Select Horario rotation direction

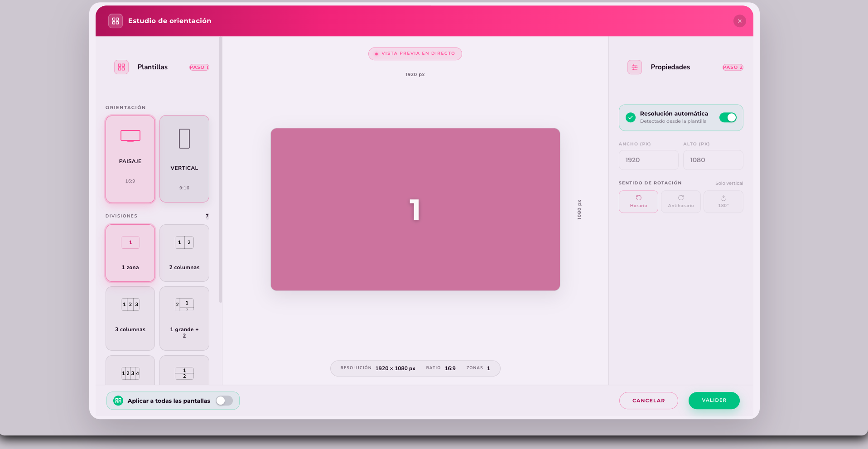tap(638, 202)
